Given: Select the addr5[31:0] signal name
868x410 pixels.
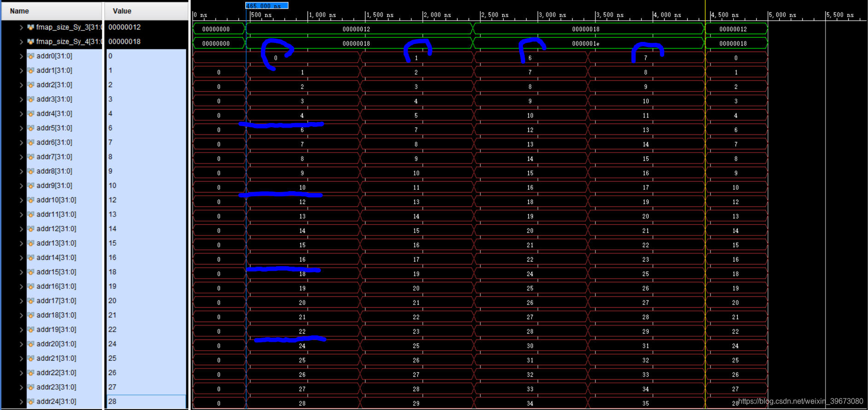Looking at the screenshot, I should pos(54,128).
